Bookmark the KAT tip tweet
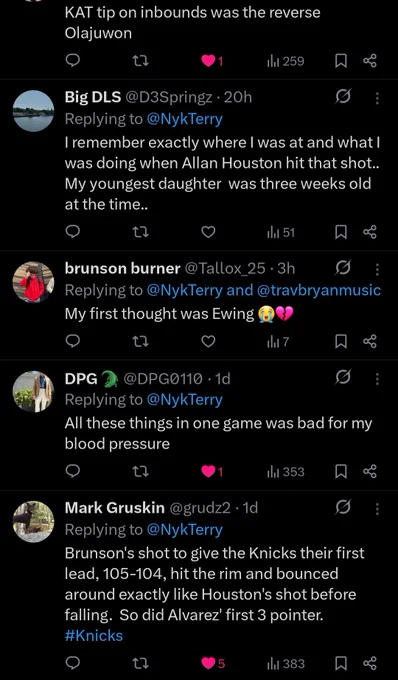This screenshot has height=680, width=398. coord(341,62)
